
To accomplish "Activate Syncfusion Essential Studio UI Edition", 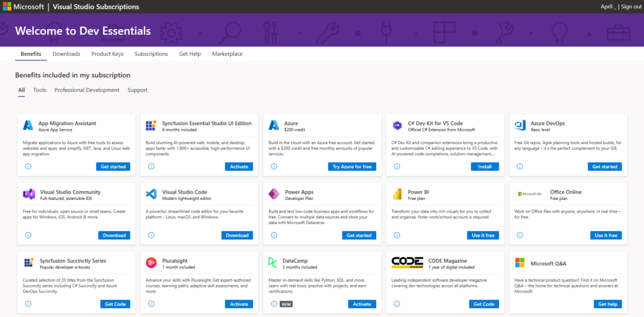I will [239, 167].
